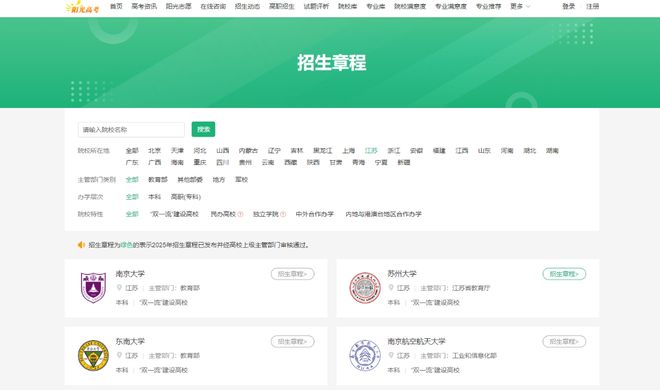The image size is (660, 390).
Task: Open 招生章程 button for 东南大学
Action: 293,342
